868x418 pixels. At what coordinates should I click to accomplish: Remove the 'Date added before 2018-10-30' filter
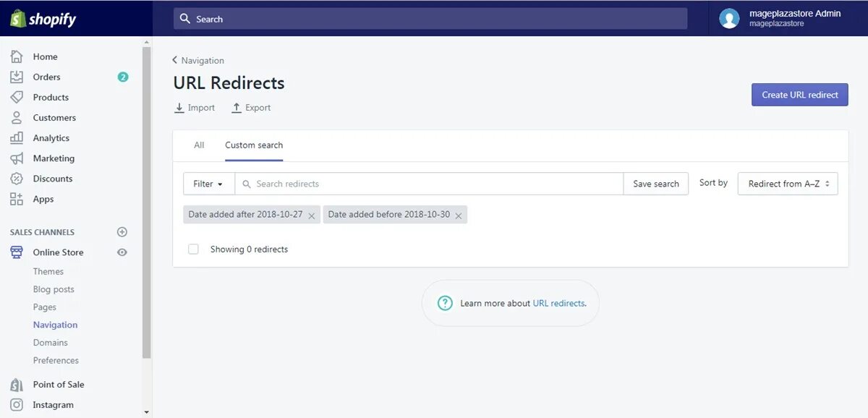point(459,216)
